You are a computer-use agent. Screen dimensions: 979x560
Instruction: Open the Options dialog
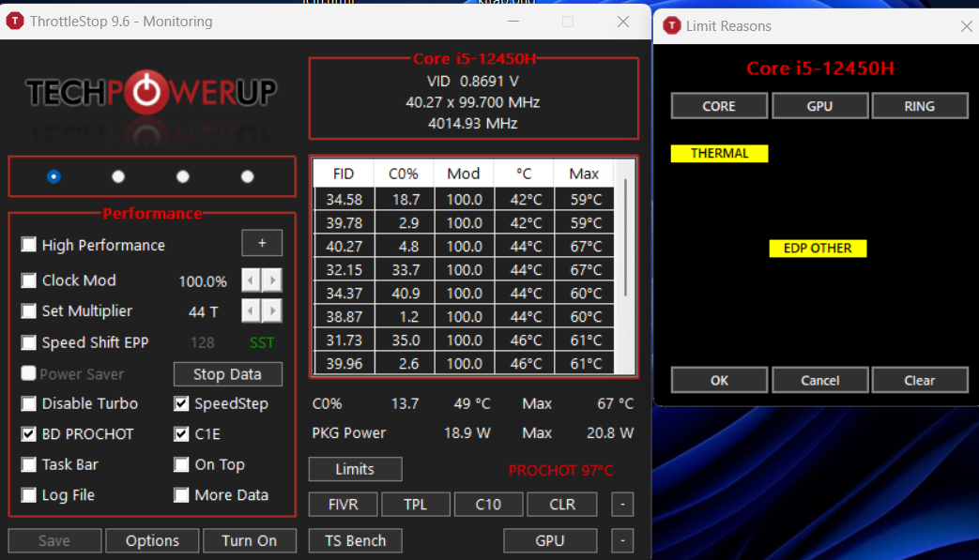[152, 540]
